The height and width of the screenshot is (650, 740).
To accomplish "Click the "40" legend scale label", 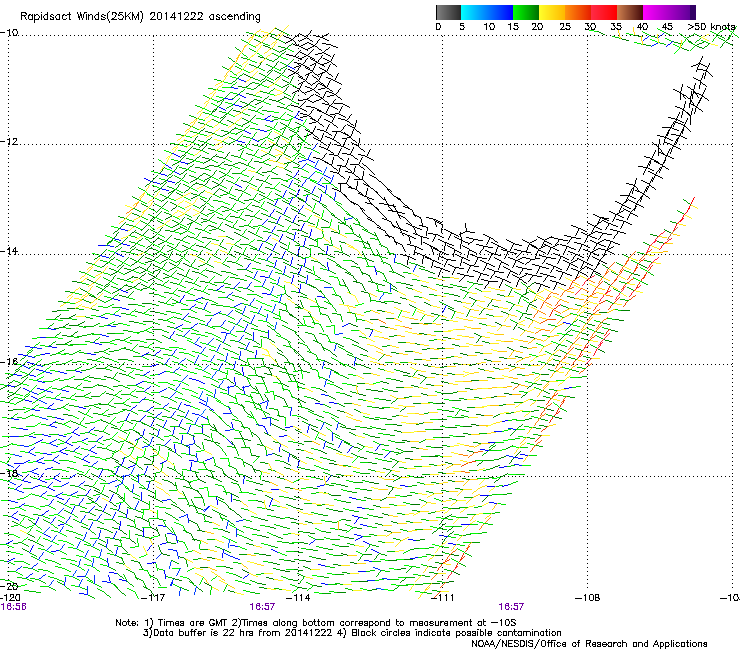I will (642, 27).
